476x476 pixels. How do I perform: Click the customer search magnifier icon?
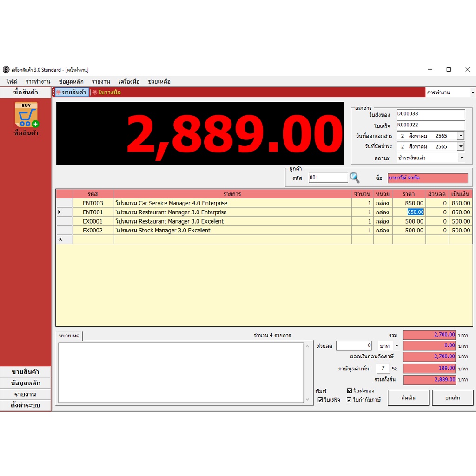coord(355,178)
